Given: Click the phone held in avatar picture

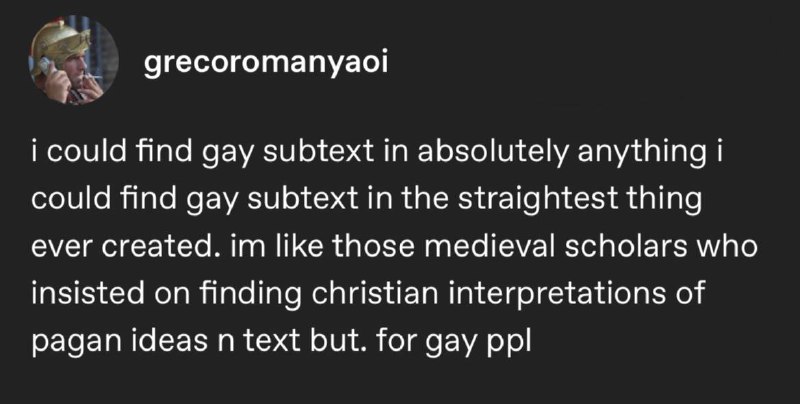Looking at the screenshot, I should point(46,65).
